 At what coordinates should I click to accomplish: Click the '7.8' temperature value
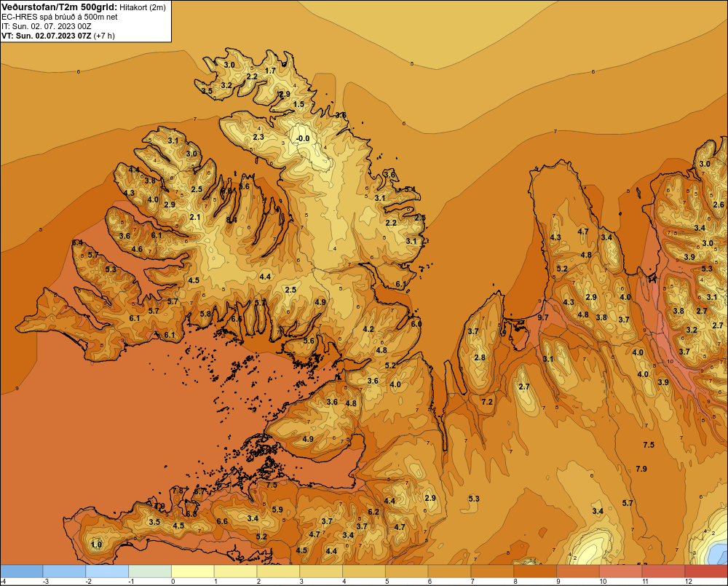[x=178, y=491]
